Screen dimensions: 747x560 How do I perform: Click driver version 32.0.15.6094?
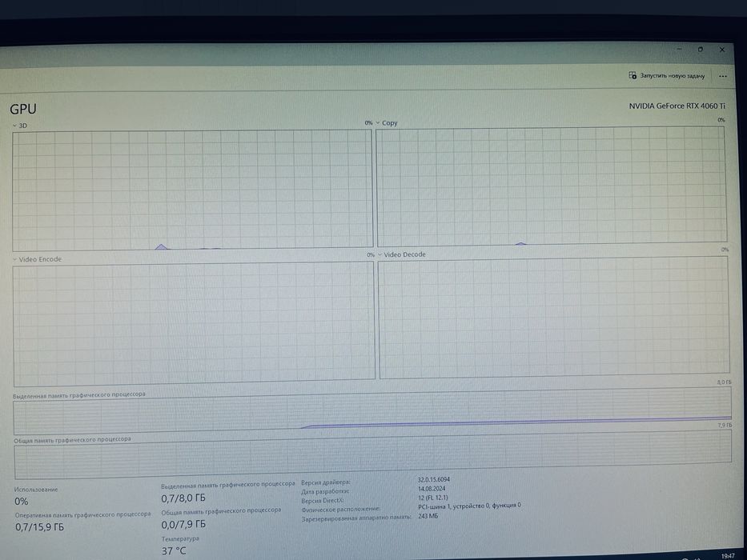tap(433, 479)
